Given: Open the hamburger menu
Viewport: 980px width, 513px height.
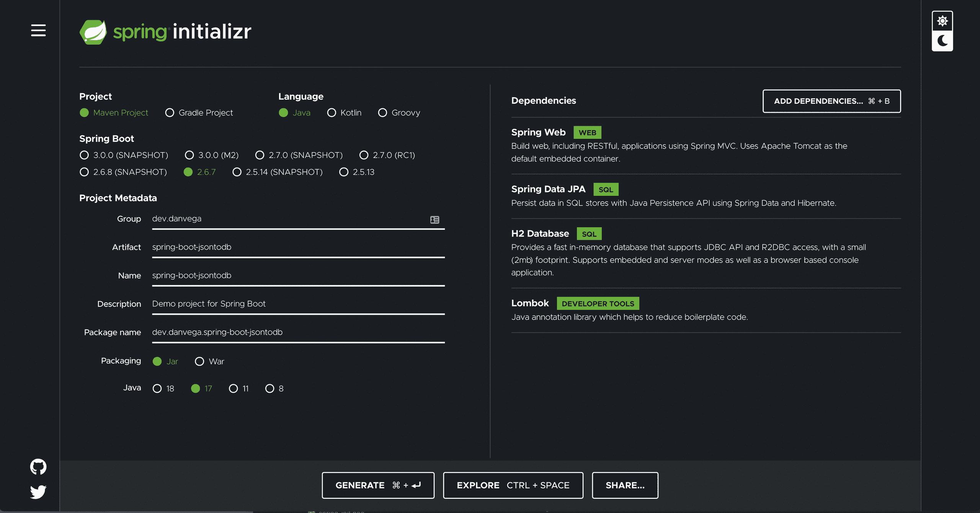Looking at the screenshot, I should pyautogui.click(x=38, y=30).
